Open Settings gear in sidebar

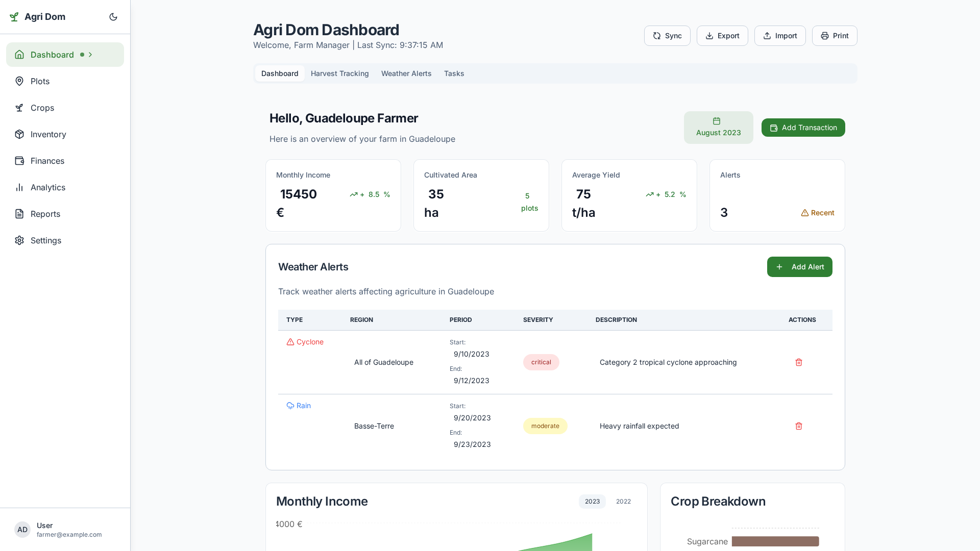pos(65,240)
